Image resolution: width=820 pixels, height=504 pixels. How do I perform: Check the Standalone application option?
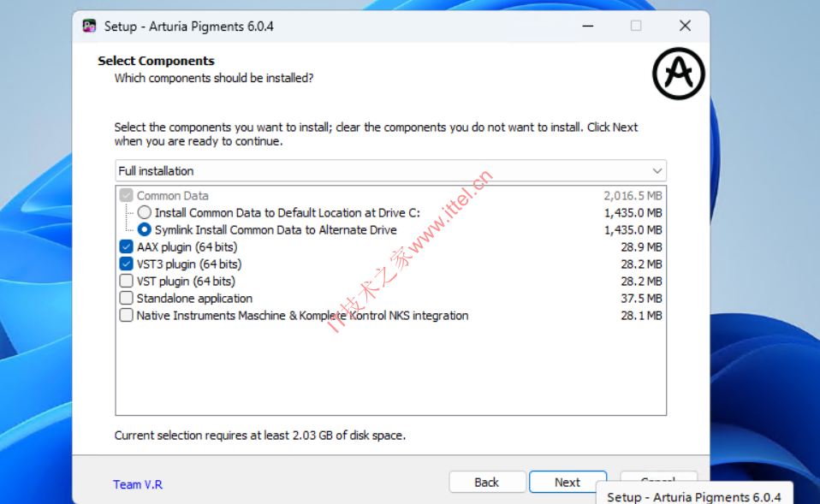pos(127,299)
